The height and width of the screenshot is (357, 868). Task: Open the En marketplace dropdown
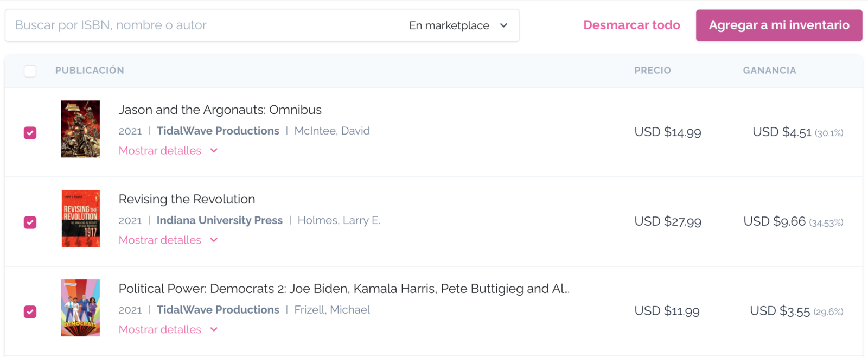pyautogui.click(x=458, y=25)
